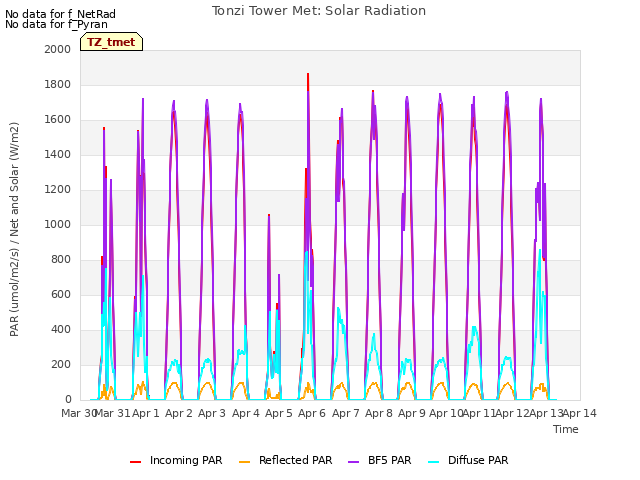Click the red Incoming PAR legend swatch
Viewport: 640px width, 480px height.
tap(135, 462)
